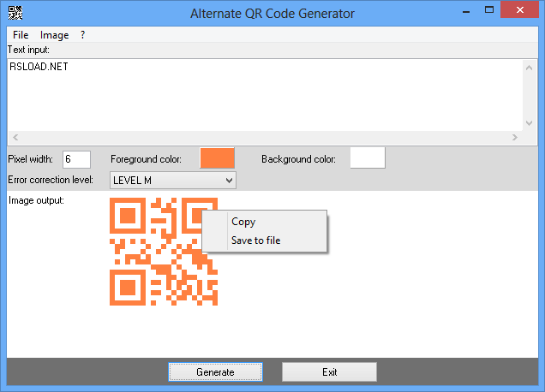Click the horizontal scrollbar left arrow
Image resolution: width=545 pixels, height=392 pixels.
tap(15, 137)
